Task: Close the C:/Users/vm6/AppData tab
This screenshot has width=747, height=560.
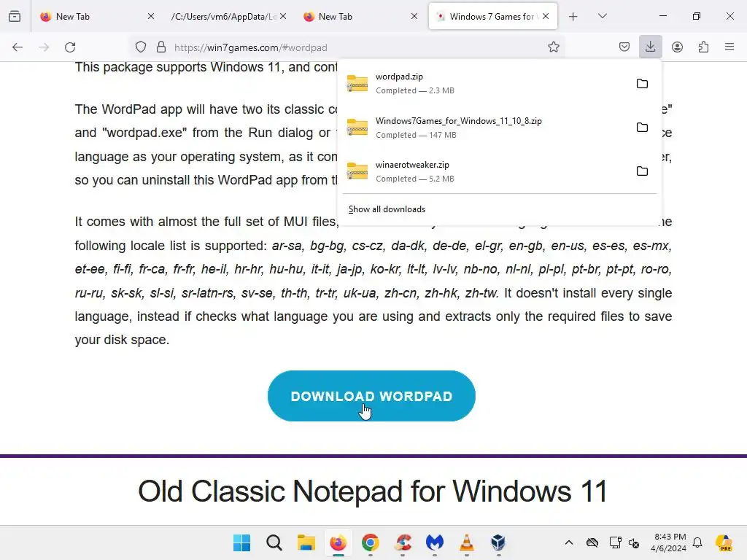Action: [283, 16]
